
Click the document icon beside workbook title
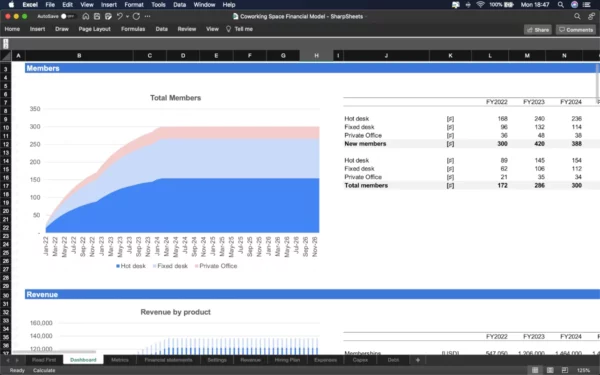235,16
